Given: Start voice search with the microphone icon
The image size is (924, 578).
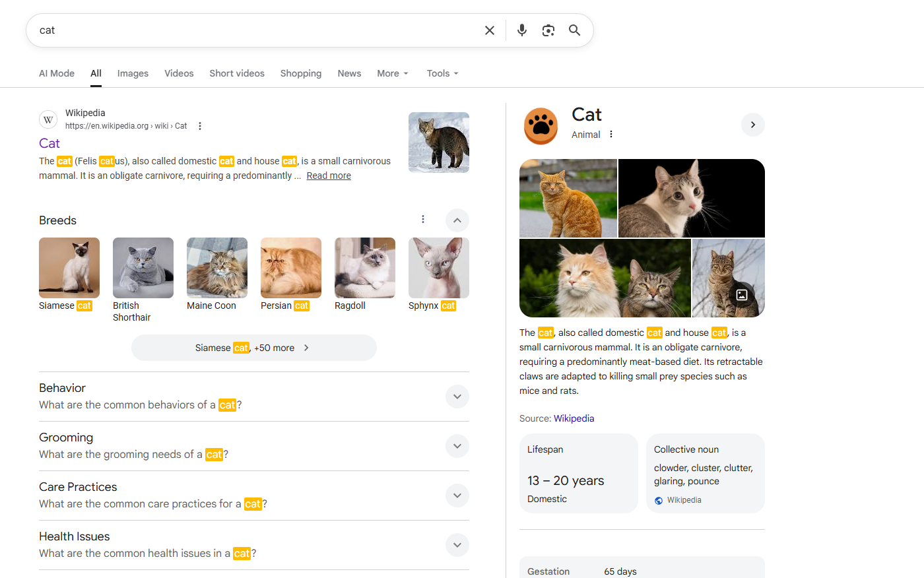Looking at the screenshot, I should [521, 30].
